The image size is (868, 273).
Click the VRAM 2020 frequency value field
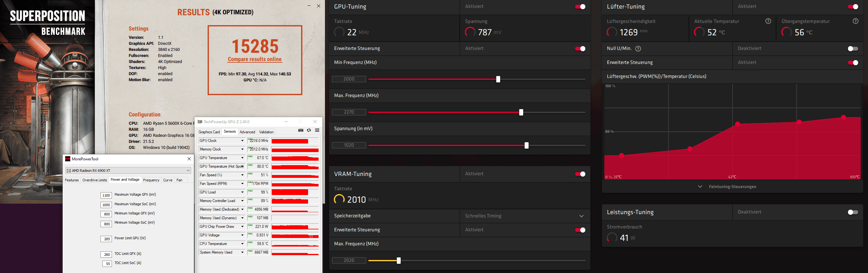click(x=349, y=261)
